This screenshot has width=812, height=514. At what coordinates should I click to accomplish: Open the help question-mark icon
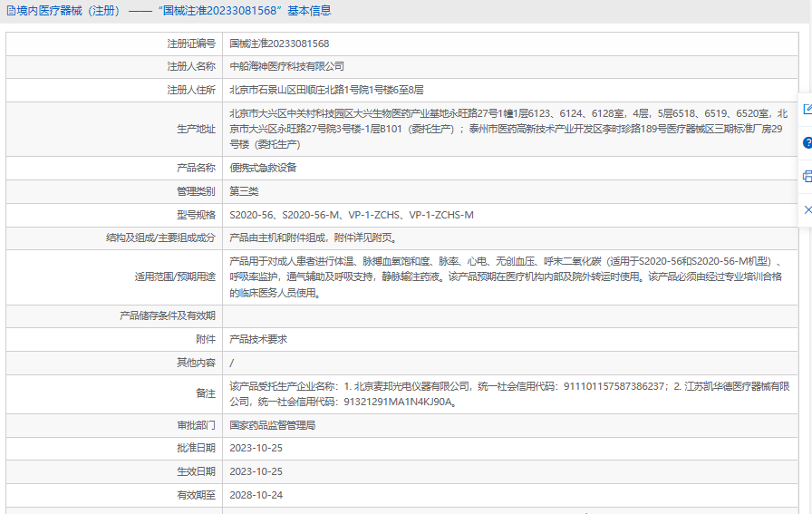coord(807,143)
